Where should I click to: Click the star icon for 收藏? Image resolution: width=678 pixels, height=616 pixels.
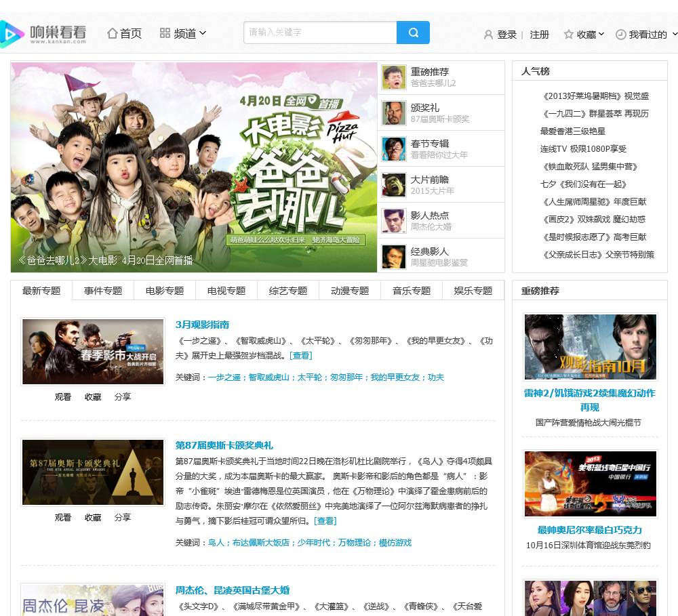tap(569, 34)
